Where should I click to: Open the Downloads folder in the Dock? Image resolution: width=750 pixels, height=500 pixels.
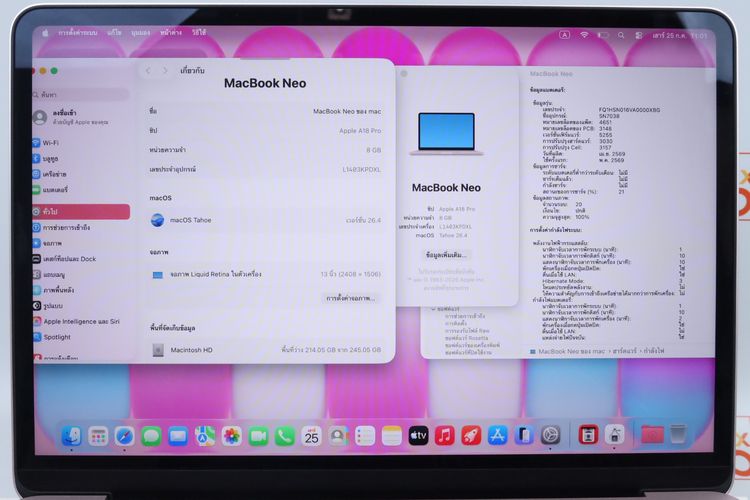coord(652,434)
